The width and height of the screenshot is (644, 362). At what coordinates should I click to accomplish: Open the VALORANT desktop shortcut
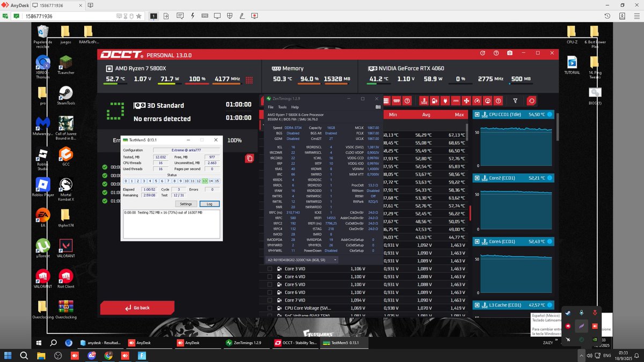(x=65, y=248)
